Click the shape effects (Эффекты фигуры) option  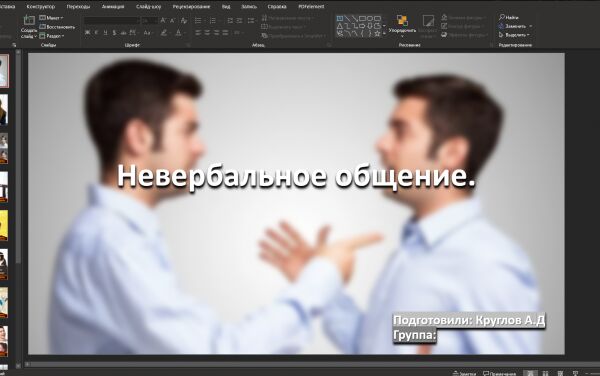pos(465,35)
